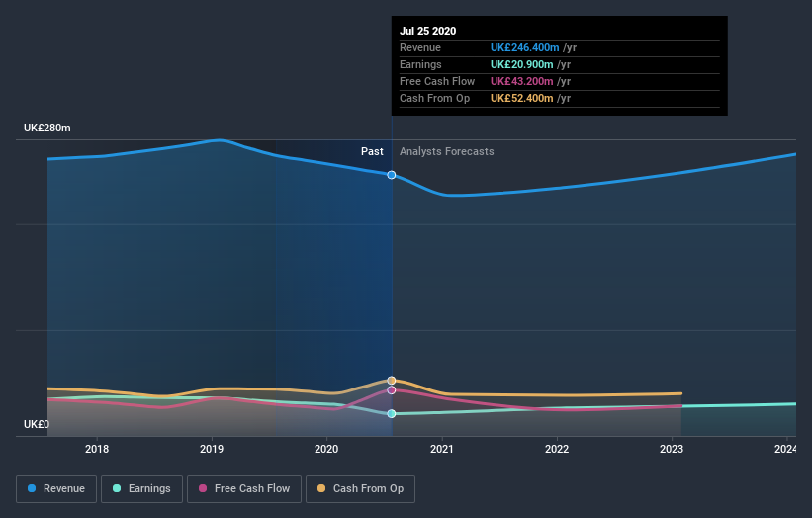Click the 2020 x-axis label
Image resolution: width=812 pixels, height=518 pixels.
(326, 449)
